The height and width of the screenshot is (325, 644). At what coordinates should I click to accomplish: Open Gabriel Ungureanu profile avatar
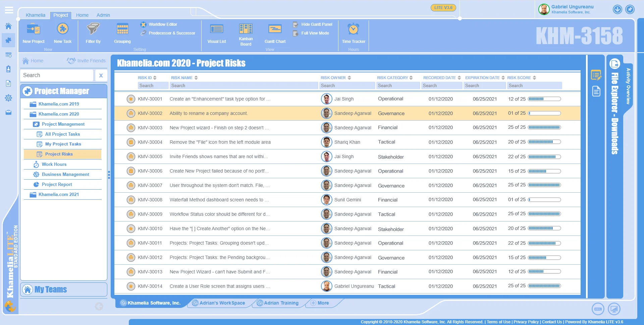(x=544, y=9)
